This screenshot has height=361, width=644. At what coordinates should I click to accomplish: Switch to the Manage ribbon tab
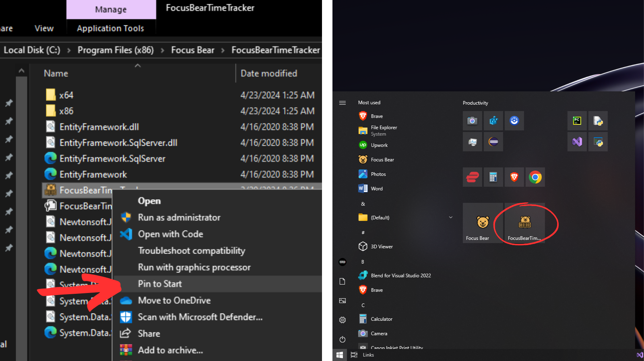tap(111, 9)
